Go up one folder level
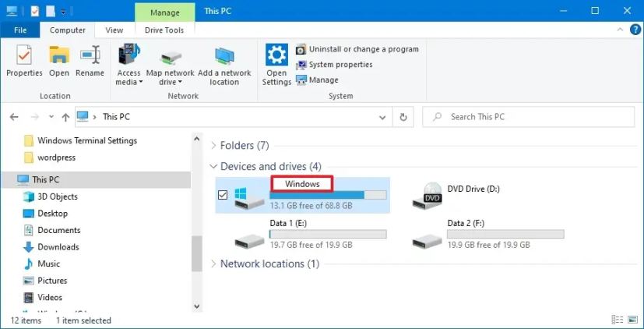This screenshot has width=644, height=329. tap(65, 117)
